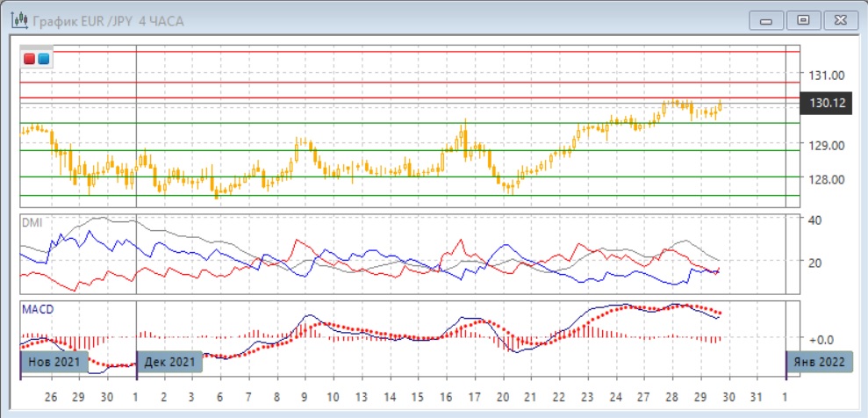Click the blue square button on chart
868x418 pixels.
(43, 59)
